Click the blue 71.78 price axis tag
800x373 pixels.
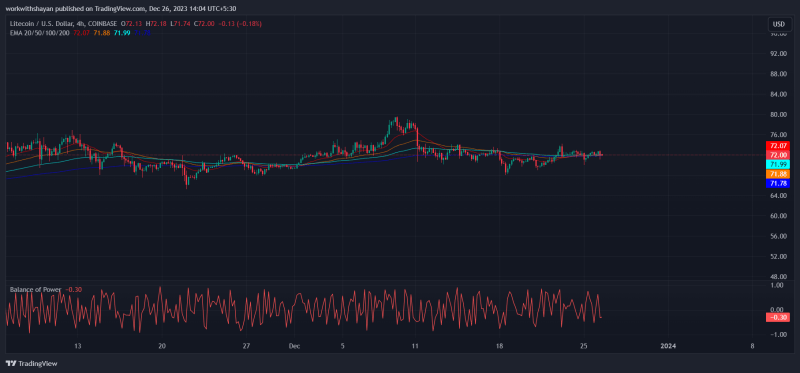[x=778, y=184]
